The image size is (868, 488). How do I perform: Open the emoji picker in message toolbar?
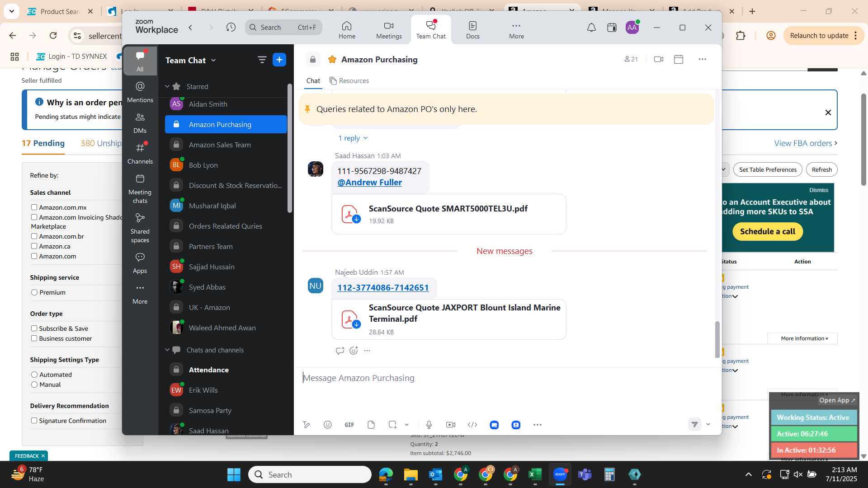click(x=328, y=425)
